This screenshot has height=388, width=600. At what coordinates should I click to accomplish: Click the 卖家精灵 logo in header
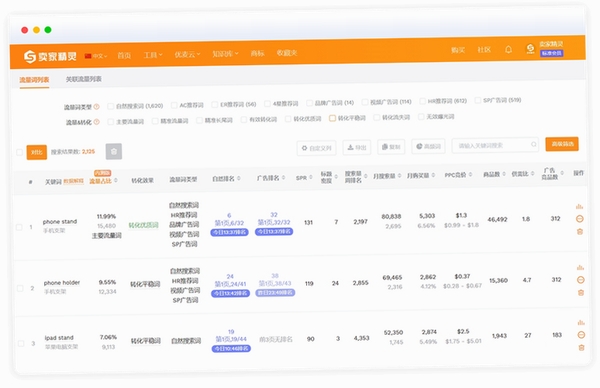pyautogui.click(x=50, y=57)
